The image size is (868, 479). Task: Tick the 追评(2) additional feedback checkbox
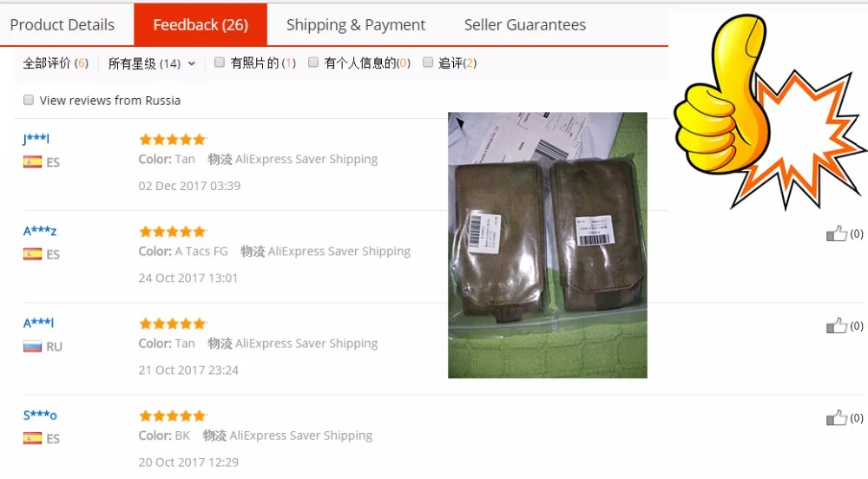428,62
